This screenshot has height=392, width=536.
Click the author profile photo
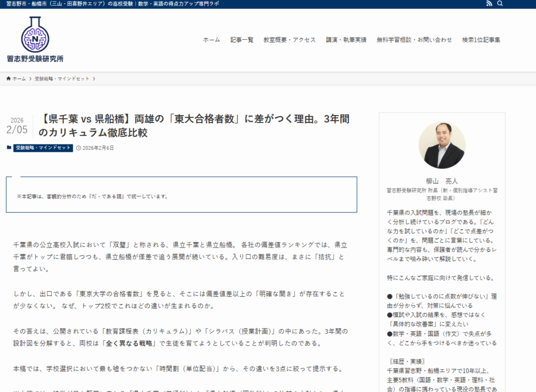[442, 145]
